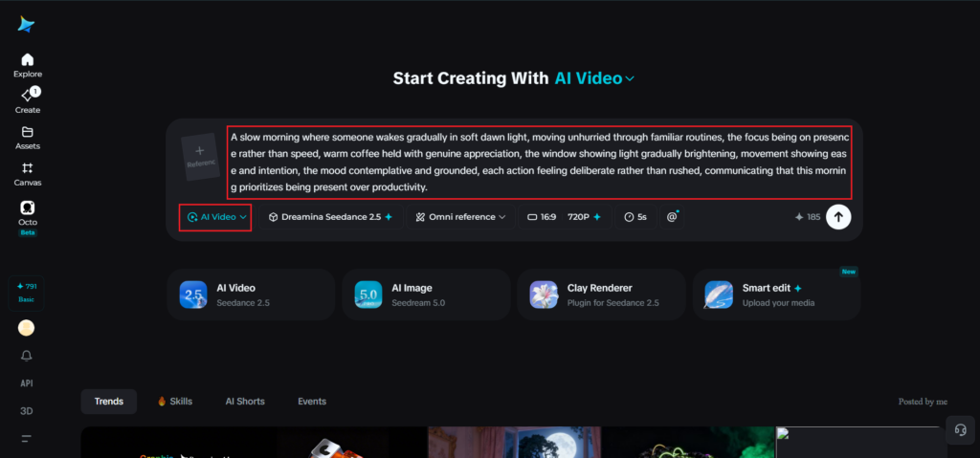Click the Posted by me filter

click(923, 402)
